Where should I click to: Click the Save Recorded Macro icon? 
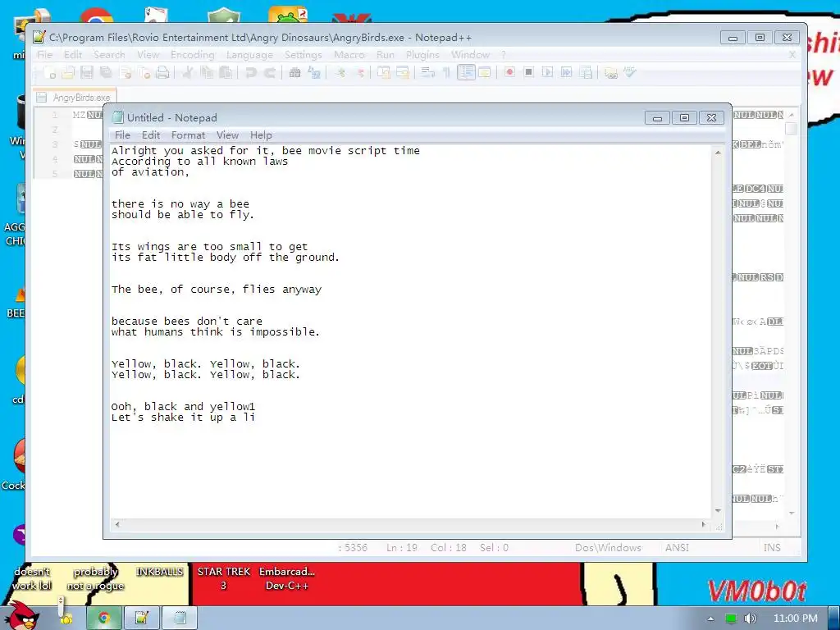[x=586, y=72]
